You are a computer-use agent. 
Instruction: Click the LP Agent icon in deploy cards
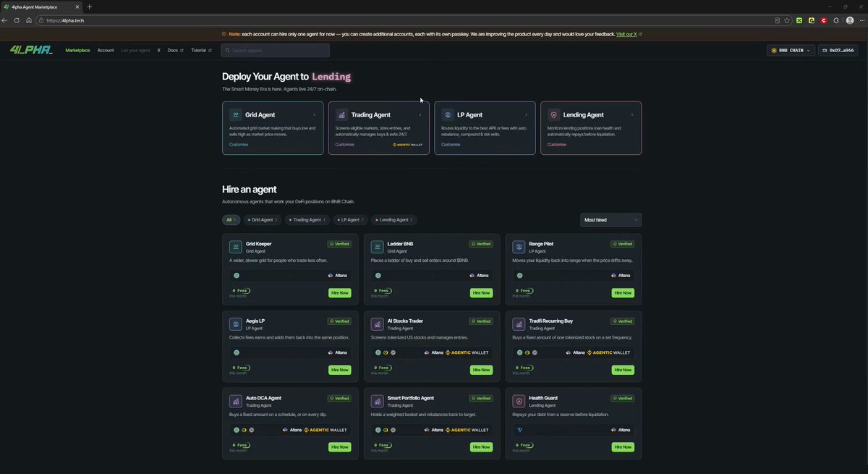click(448, 114)
